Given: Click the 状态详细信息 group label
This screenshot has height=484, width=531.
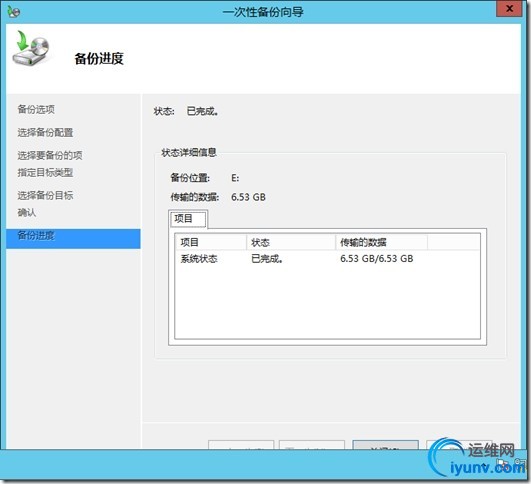Looking at the screenshot, I should (189, 152).
